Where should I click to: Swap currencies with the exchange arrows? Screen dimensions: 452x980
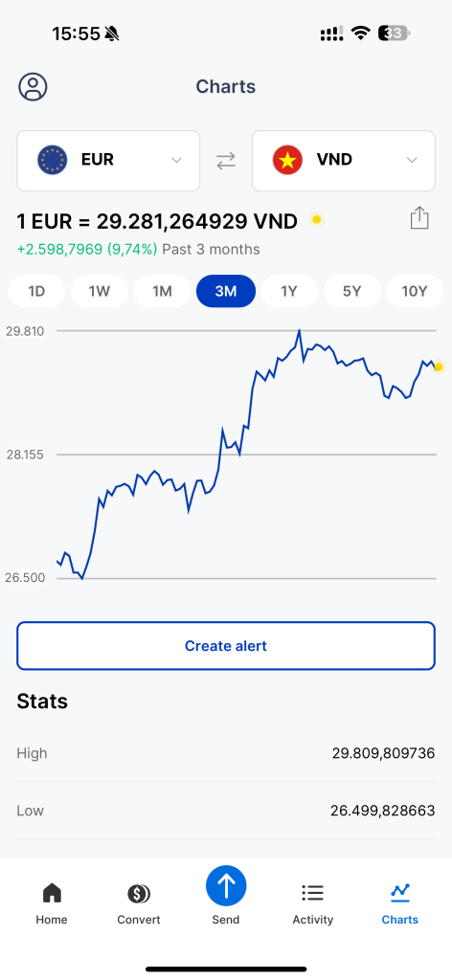point(226,161)
